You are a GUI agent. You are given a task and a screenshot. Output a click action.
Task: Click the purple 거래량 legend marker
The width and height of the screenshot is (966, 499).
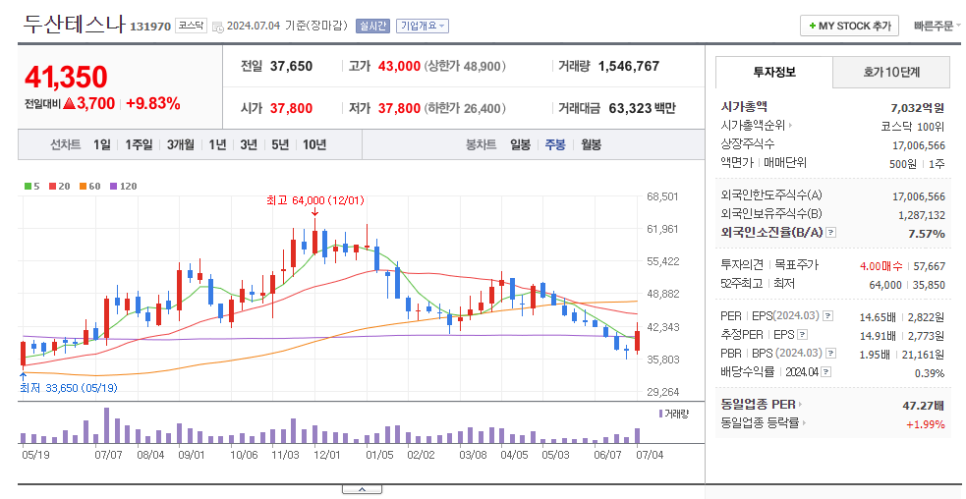(x=661, y=413)
